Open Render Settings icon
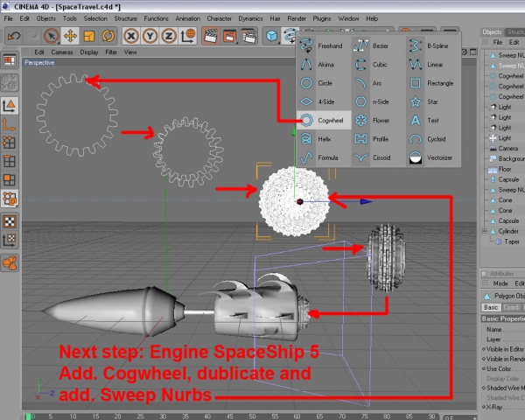The height and width of the screenshot is (420, 525). point(248,36)
